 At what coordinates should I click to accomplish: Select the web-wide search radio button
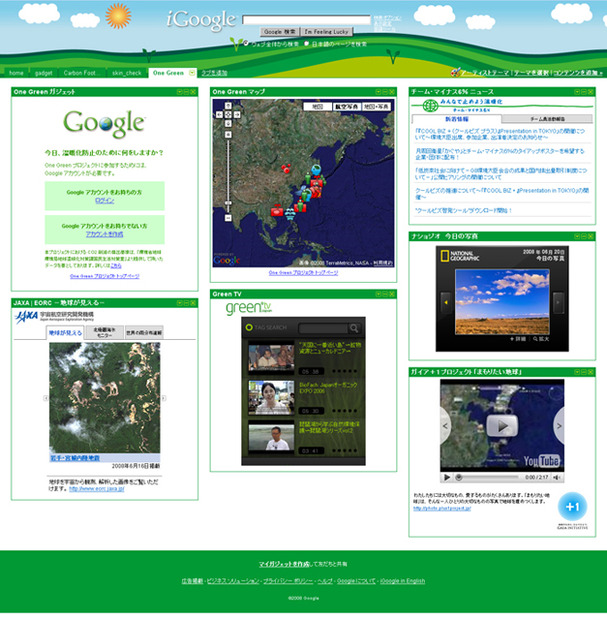(x=233, y=43)
